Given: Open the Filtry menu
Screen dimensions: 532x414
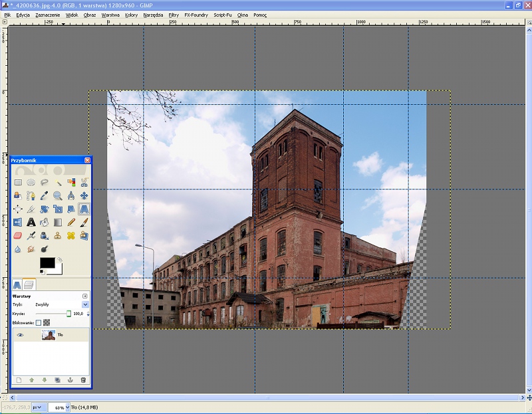Looking at the screenshot, I should pyautogui.click(x=173, y=14).
